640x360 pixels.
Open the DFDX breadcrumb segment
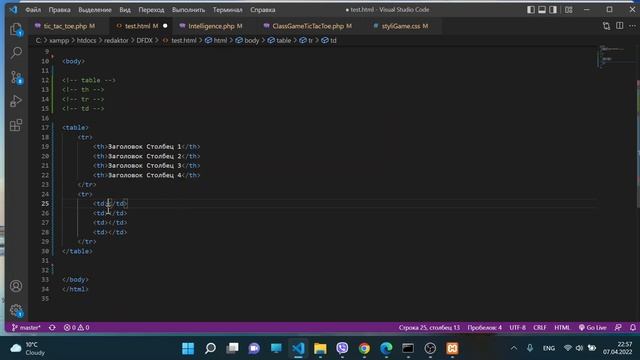[x=144, y=40]
